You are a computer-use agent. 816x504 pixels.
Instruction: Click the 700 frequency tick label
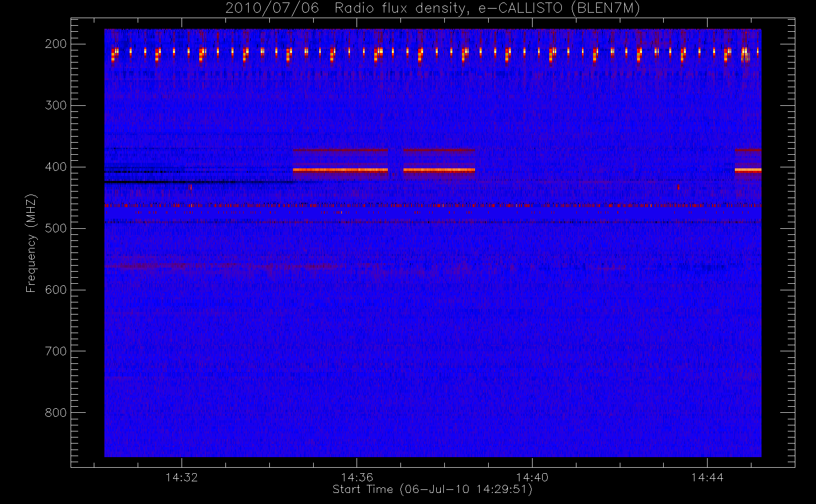[x=55, y=351]
